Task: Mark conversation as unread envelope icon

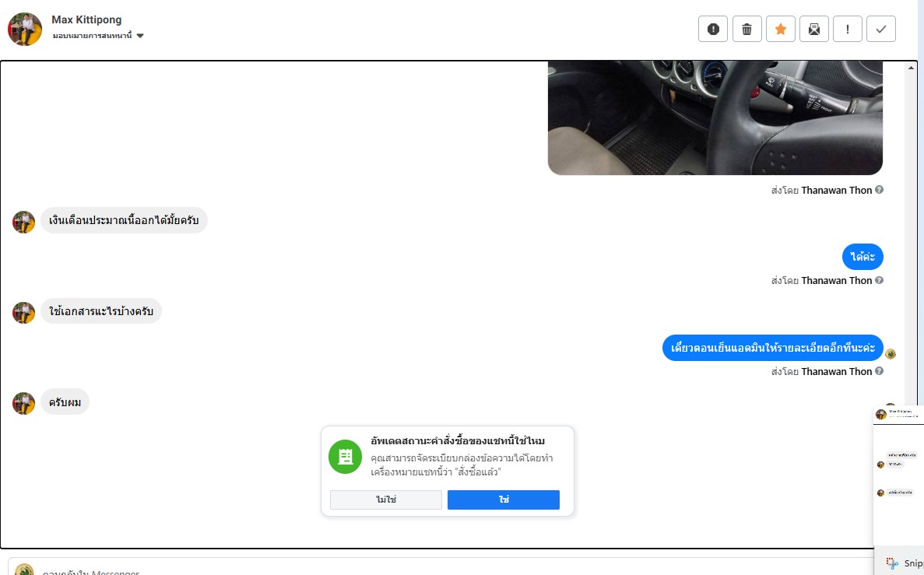Action: (813, 29)
